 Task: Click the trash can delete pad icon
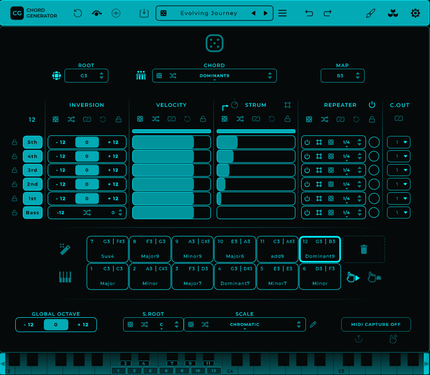pyautogui.click(x=364, y=249)
